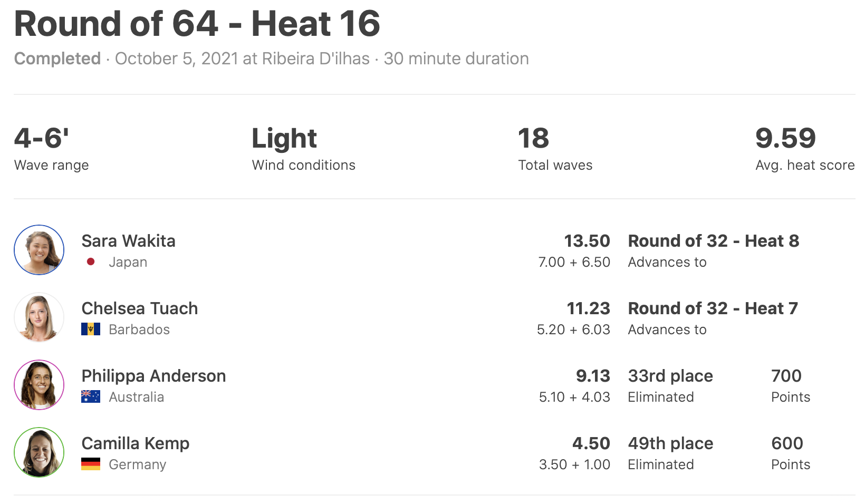Click Chelsea Tuach's 11.23 heat total
865x504 pixels.
coord(588,308)
